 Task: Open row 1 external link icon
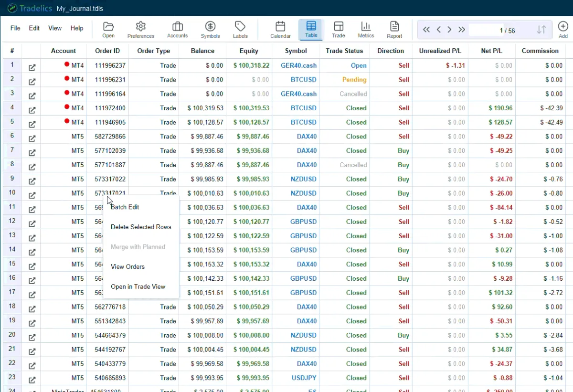[32, 68]
